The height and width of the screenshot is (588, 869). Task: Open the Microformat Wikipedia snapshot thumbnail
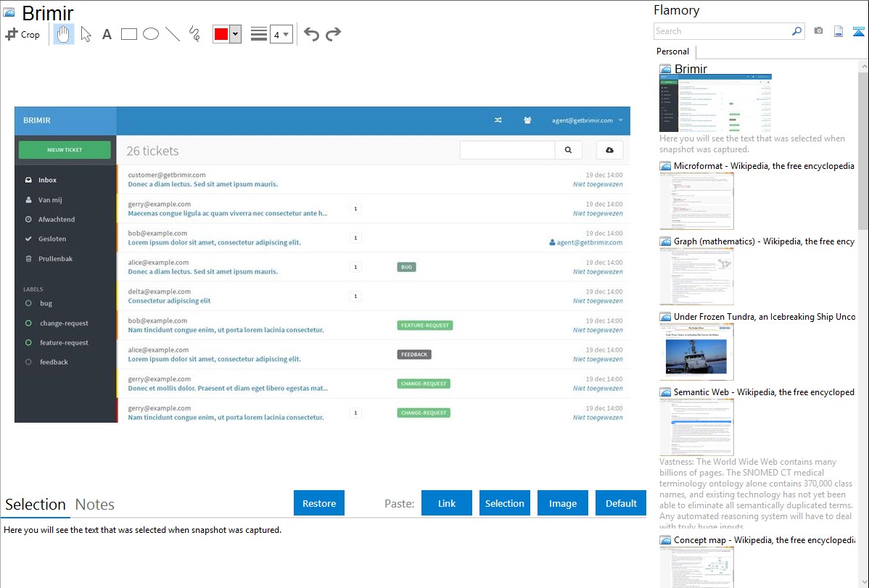696,201
